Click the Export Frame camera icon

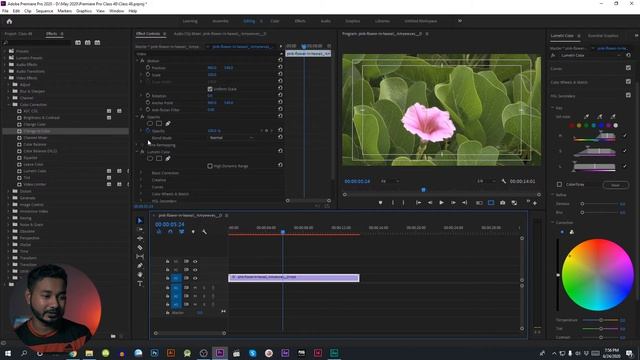coord(502,202)
